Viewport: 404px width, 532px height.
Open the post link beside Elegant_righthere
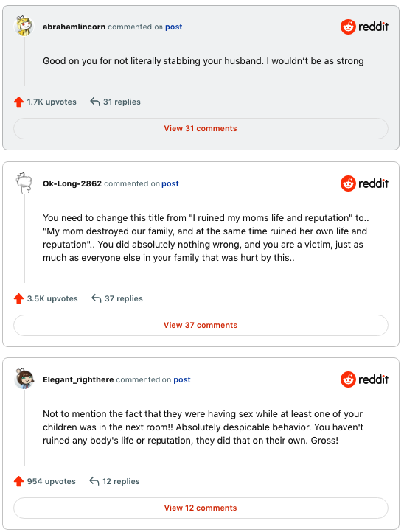tap(182, 379)
